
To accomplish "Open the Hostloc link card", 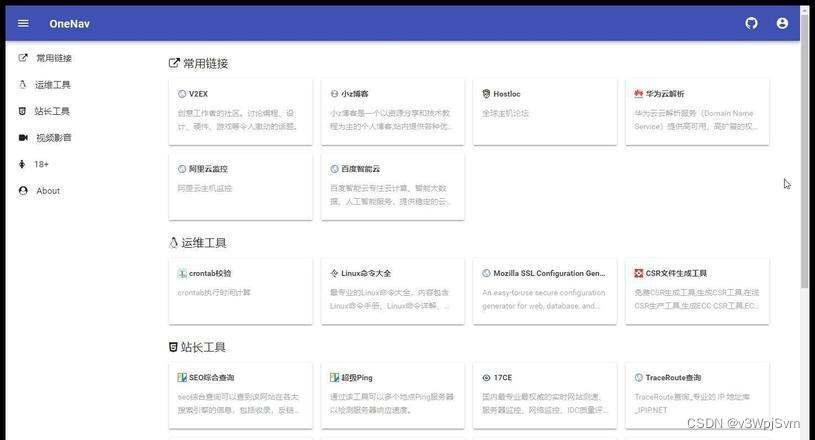I will [x=545, y=112].
